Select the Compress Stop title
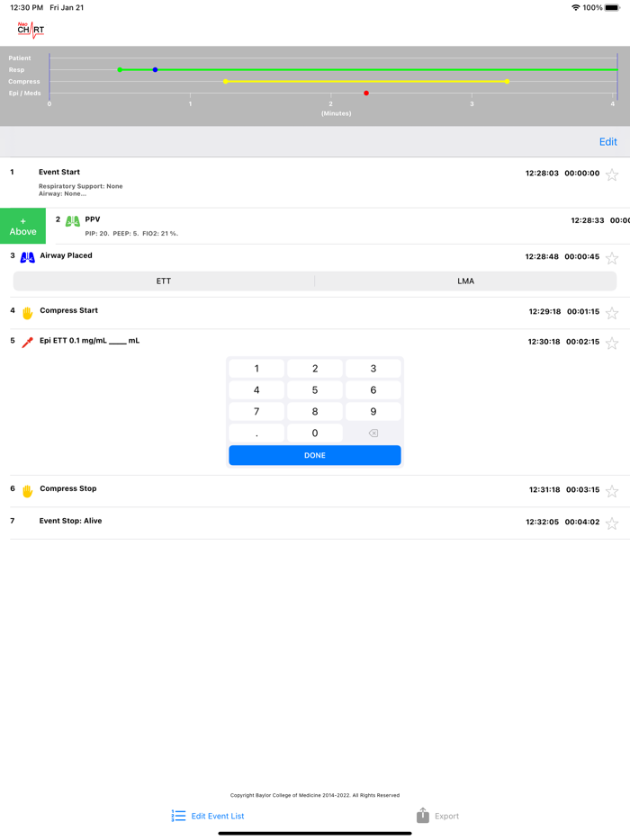The height and width of the screenshot is (840, 630). (x=68, y=488)
